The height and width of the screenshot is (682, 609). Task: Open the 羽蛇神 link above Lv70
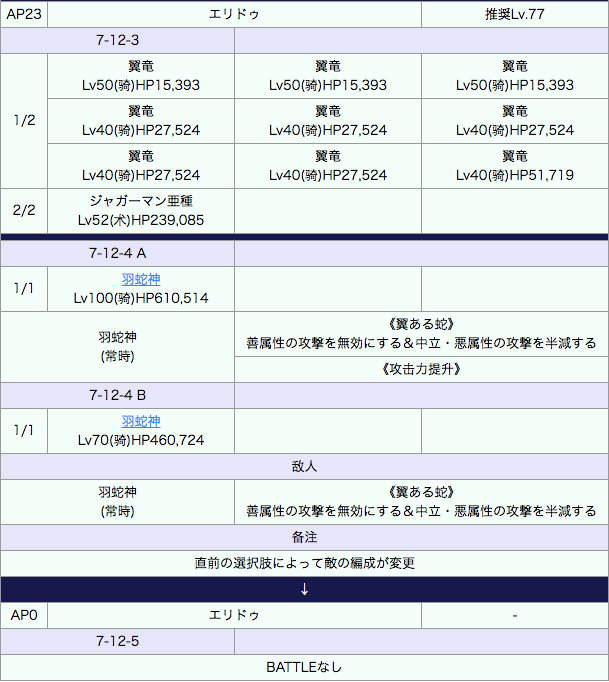[x=140, y=422]
